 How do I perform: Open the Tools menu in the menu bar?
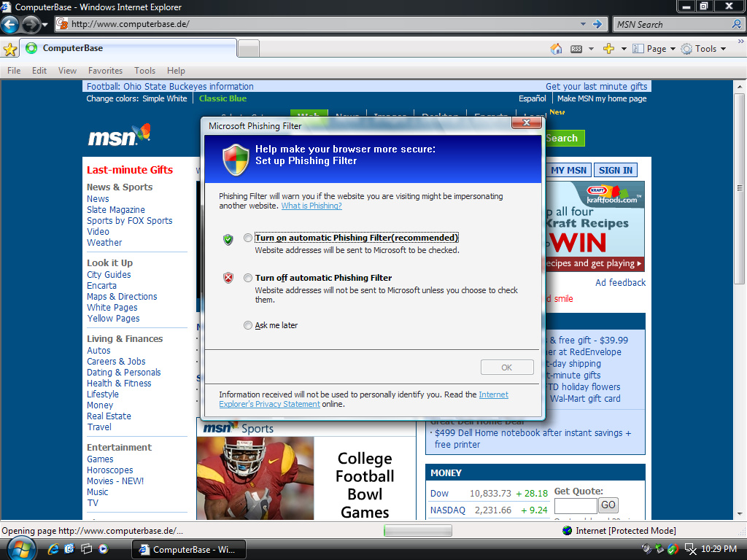(x=145, y=71)
